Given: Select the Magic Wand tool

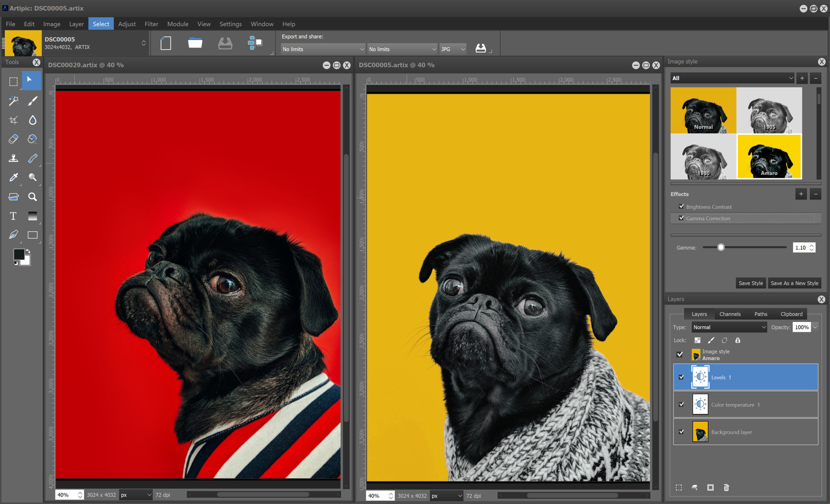Looking at the screenshot, I should pos(13,101).
